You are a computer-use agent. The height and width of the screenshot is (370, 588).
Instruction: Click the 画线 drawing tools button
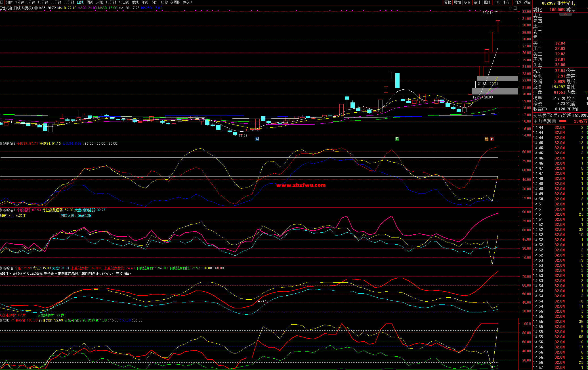487,2
